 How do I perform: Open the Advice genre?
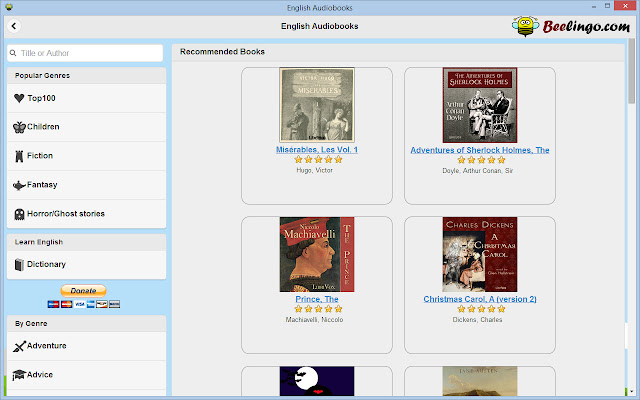point(87,375)
